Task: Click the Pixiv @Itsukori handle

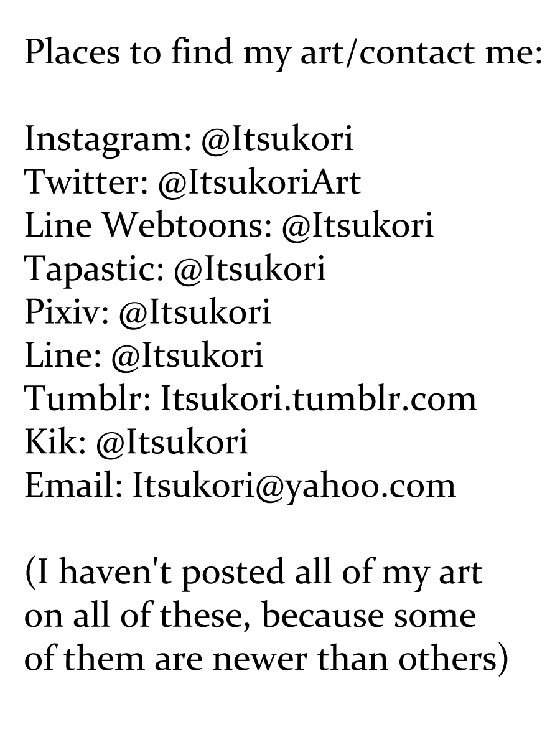Action: click(x=194, y=312)
